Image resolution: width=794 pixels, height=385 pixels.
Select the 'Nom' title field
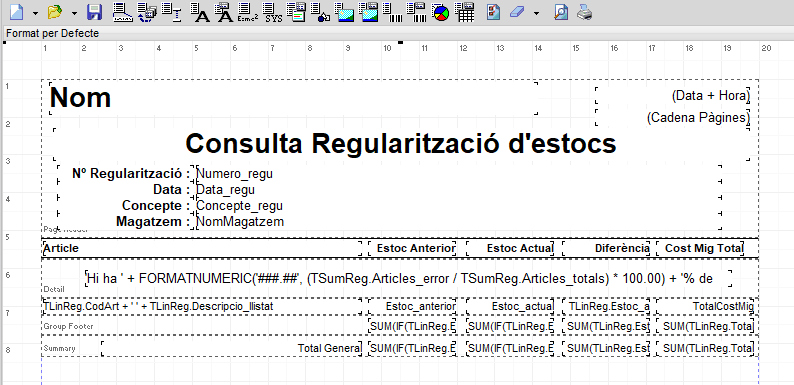(293, 98)
